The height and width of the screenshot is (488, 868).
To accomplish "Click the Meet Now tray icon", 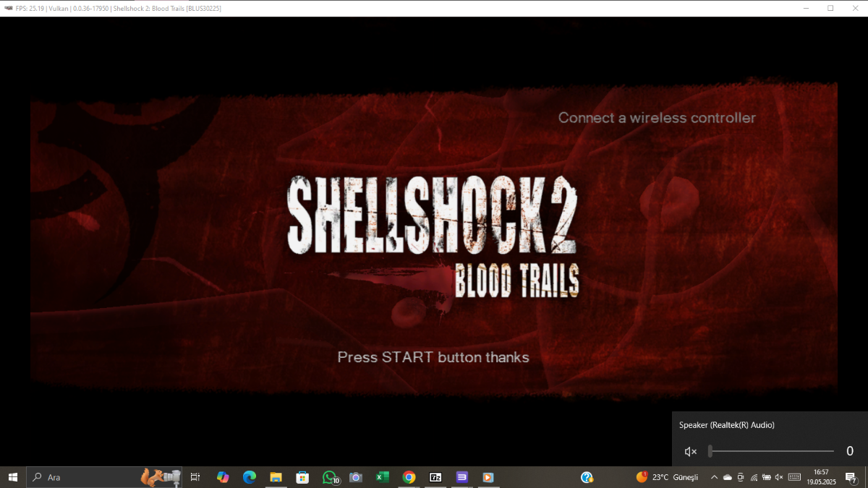I will [740, 477].
